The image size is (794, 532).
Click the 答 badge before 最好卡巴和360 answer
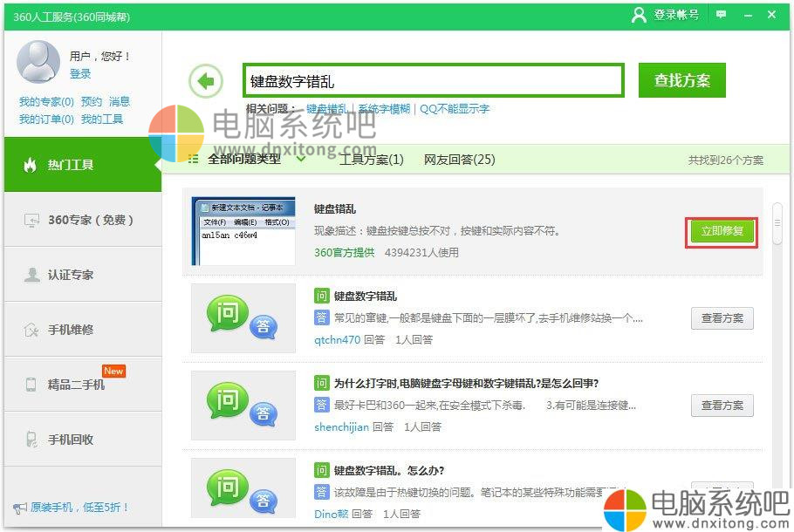pos(322,405)
